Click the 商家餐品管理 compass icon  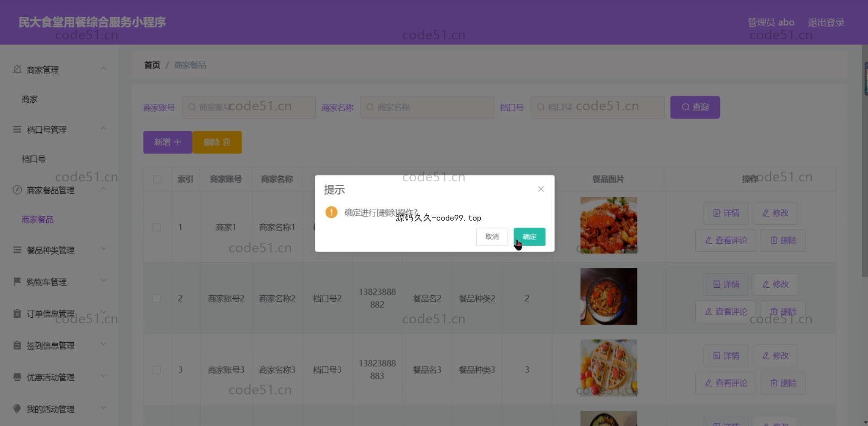(17, 190)
